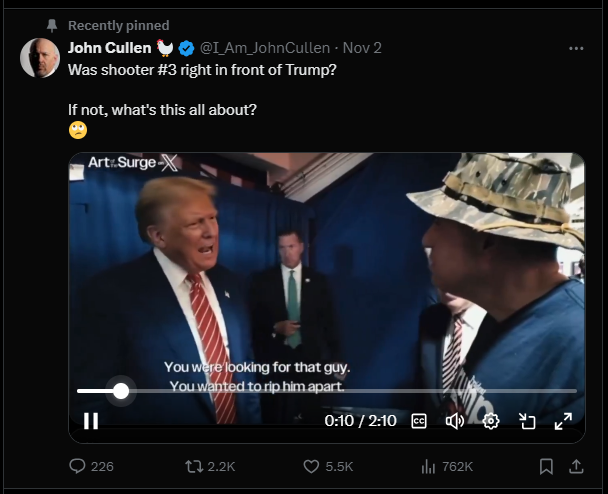
Task: Open John Cullen display name link
Action: point(110,48)
